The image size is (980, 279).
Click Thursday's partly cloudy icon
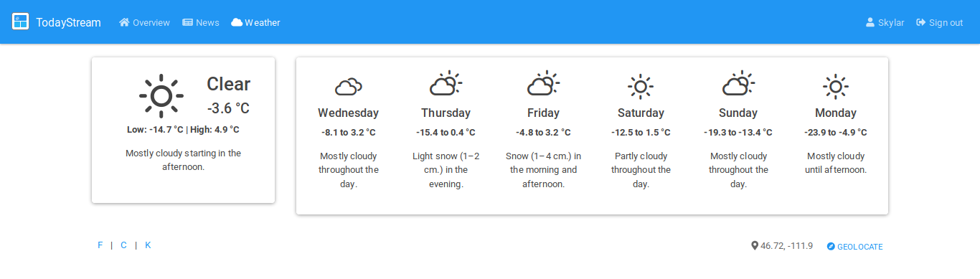click(446, 84)
